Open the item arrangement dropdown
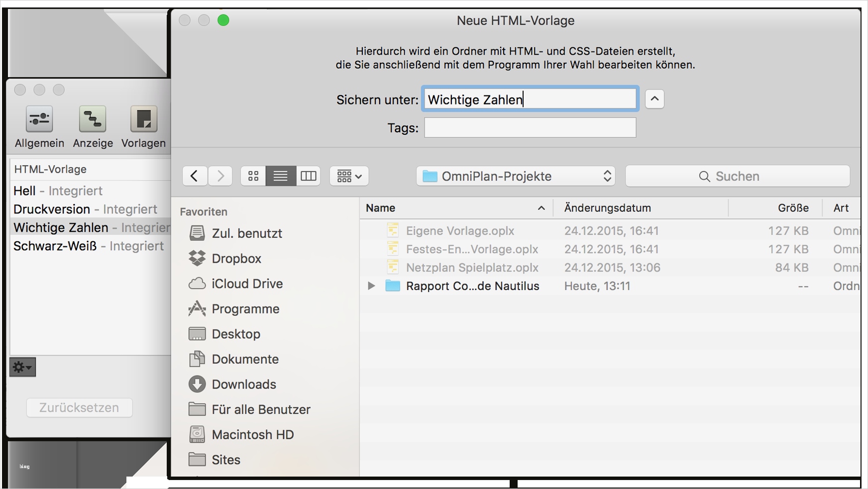868x489 pixels. 349,176
